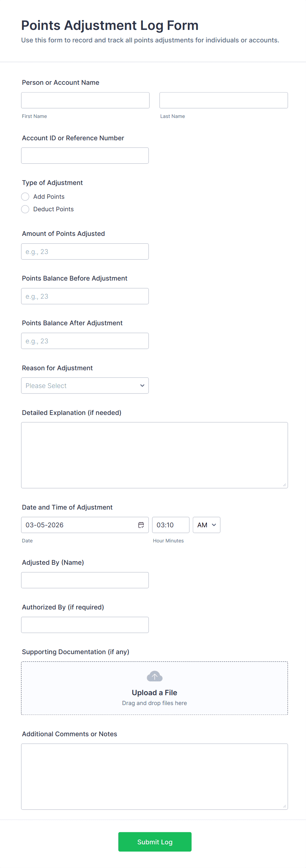The width and height of the screenshot is (306, 868).
Task: Open the Reason for Adjustment dropdown
Action: click(85, 385)
